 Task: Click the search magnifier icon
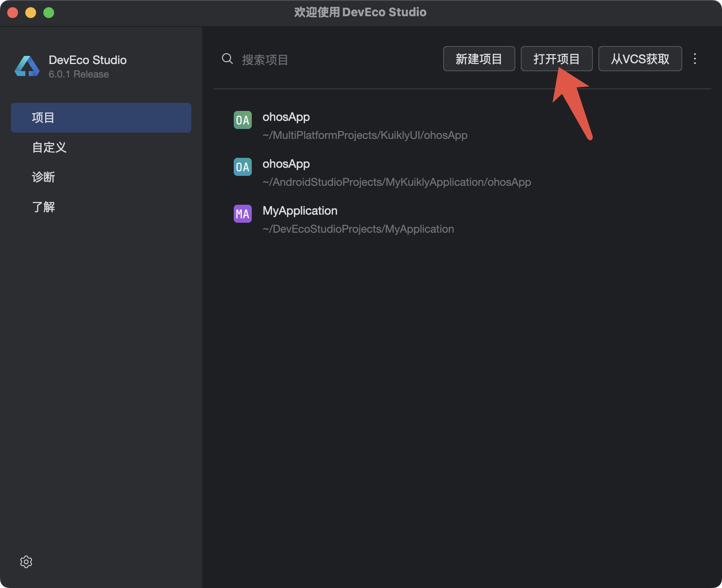(227, 59)
